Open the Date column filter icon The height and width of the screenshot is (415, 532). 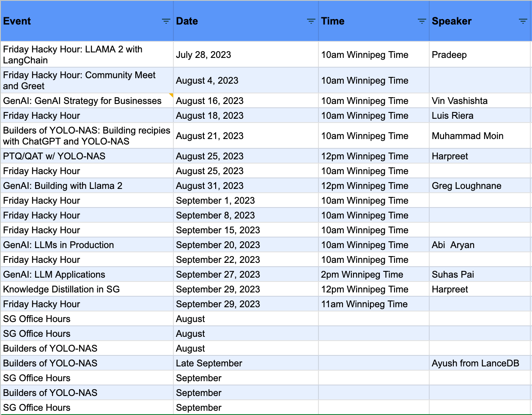[311, 21]
